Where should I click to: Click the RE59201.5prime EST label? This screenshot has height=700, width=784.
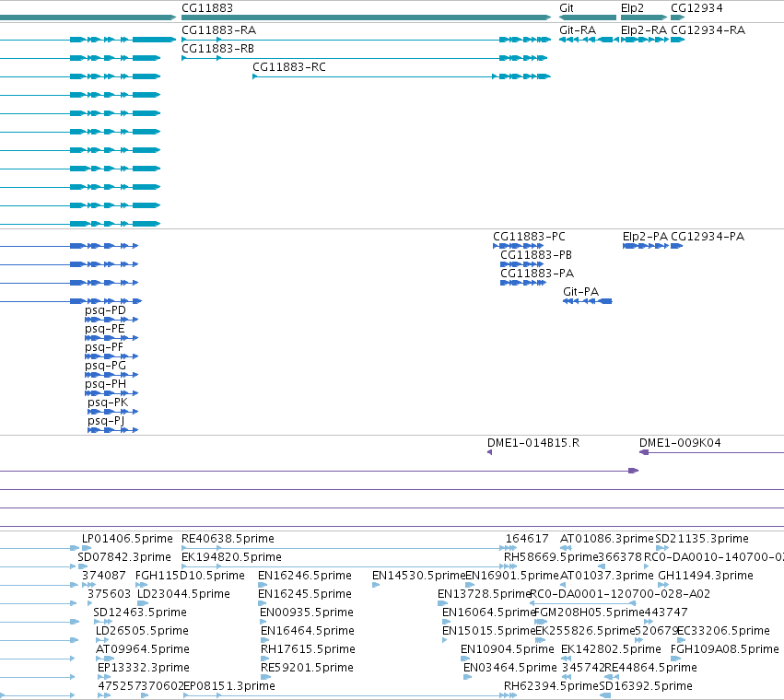coord(307,669)
